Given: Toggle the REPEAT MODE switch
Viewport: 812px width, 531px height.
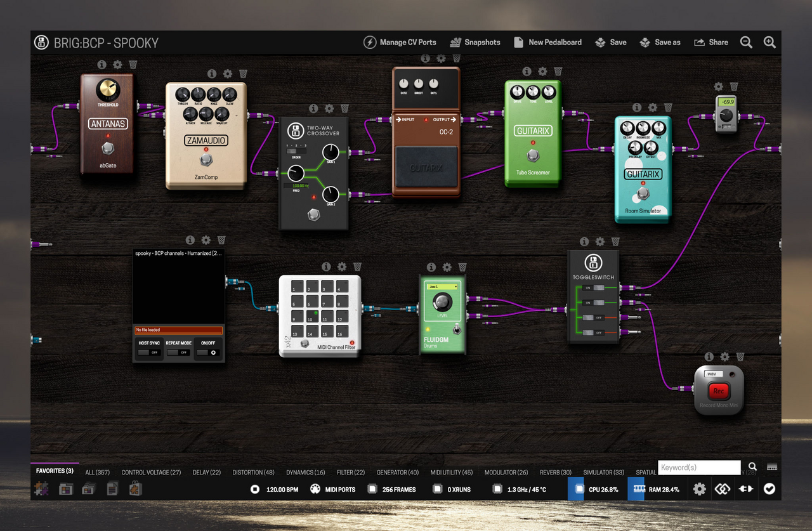Looking at the screenshot, I should pos(178,352).
